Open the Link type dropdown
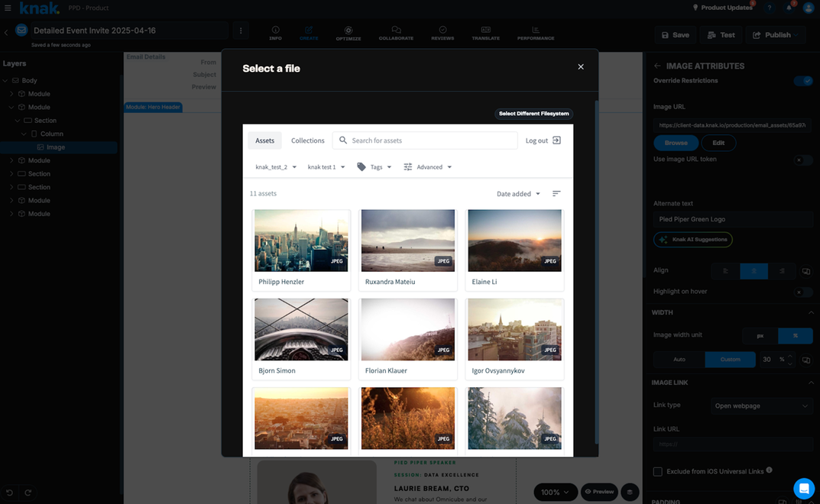820x504 pixels. (761, 406)
